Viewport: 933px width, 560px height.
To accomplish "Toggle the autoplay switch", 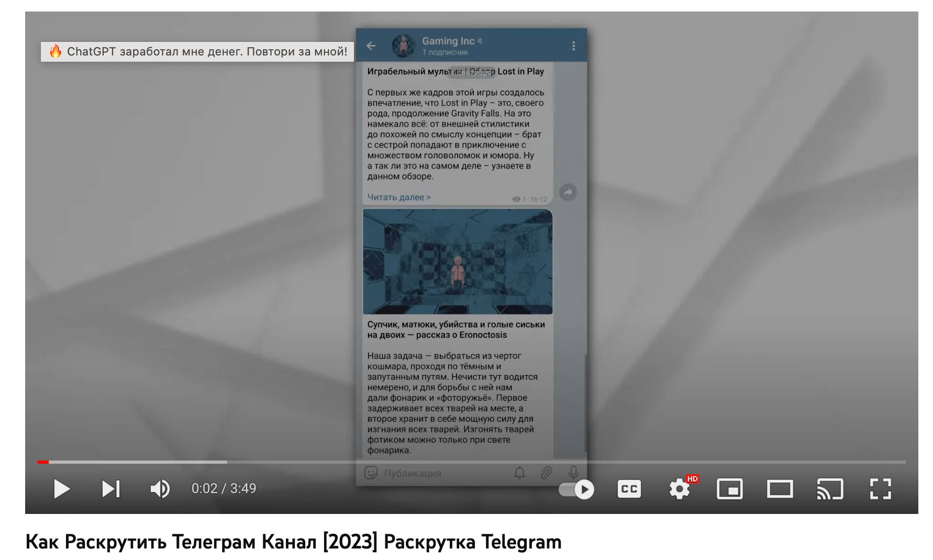I will tap(576, 489).
